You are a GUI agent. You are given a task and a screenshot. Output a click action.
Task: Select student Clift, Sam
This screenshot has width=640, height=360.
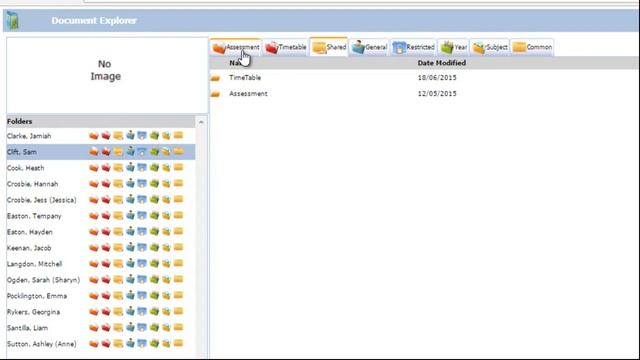tap(22, 152)
